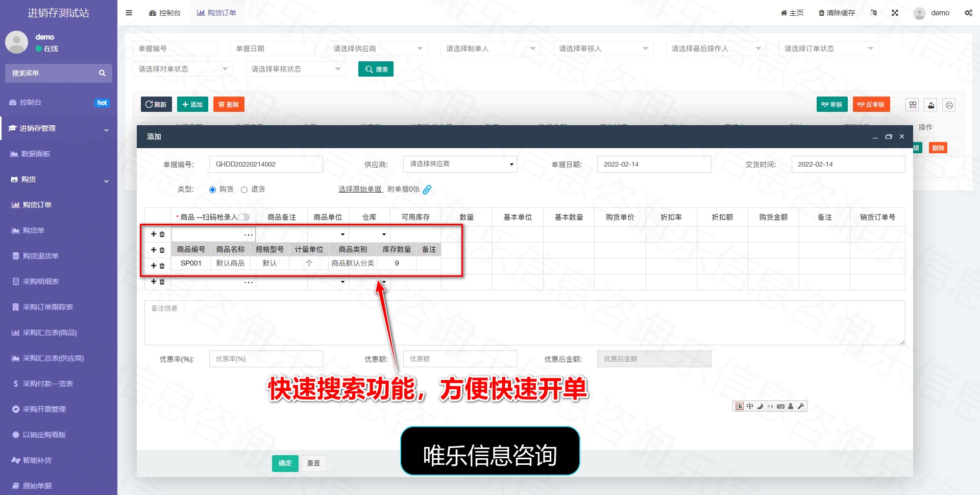Click the language switch icon in top bar
Image resolution: width=980 pixels, height=495 pixels.
[874, 13]
